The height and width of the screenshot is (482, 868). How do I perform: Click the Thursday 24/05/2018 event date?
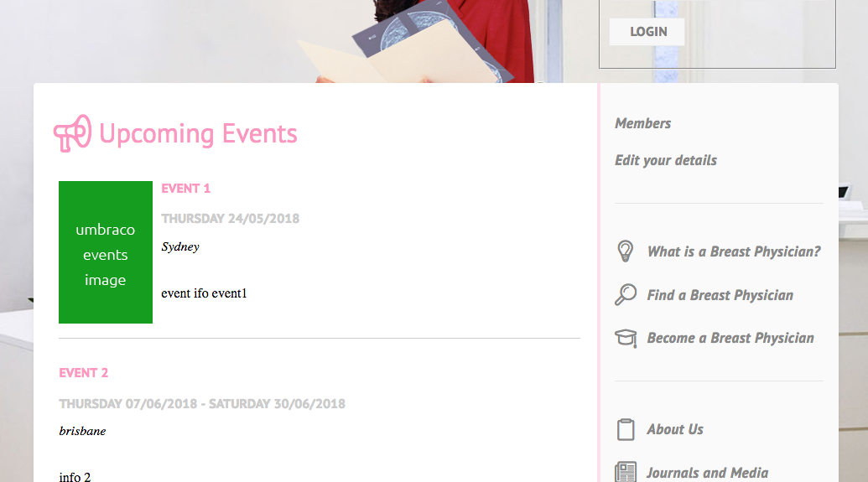coord(231,219)
